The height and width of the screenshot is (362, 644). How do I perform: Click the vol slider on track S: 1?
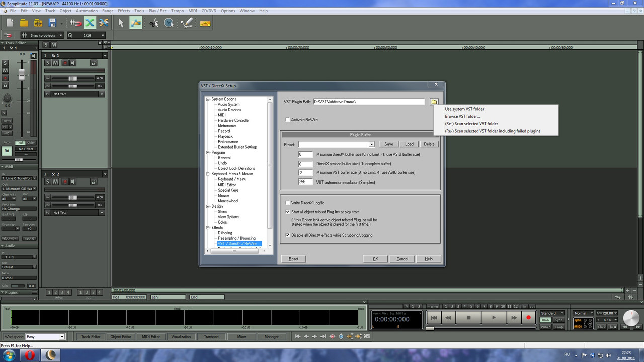(73, 78)
